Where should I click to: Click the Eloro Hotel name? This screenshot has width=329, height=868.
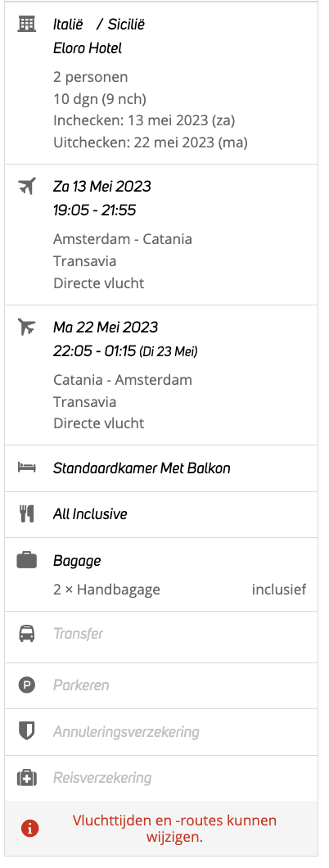88,48
